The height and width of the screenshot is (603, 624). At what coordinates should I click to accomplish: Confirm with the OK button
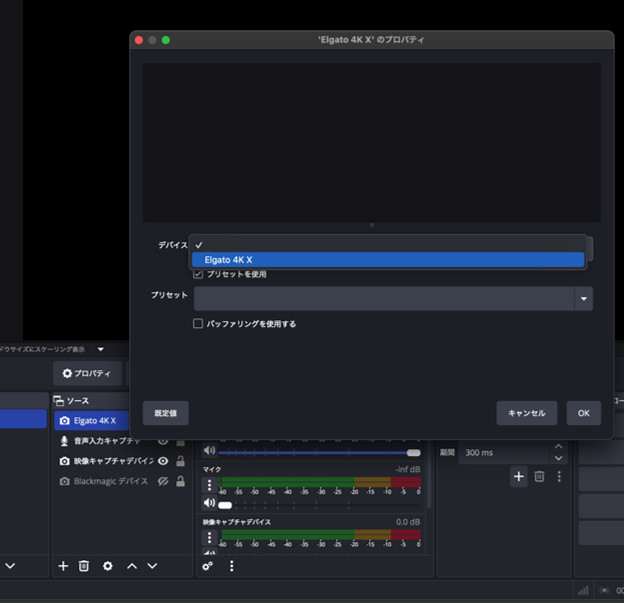pyautogui.click(x=583, y=413)
